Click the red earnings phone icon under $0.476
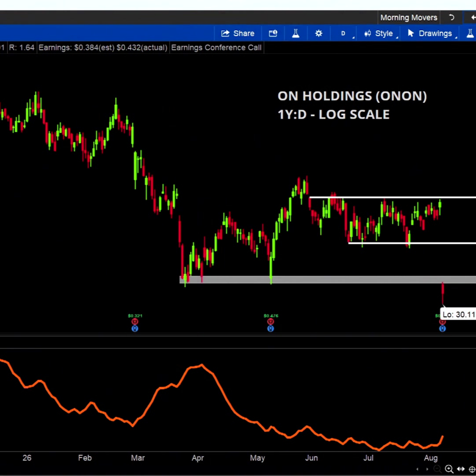Viewport: 476px width, 476px height. (271, 321)
